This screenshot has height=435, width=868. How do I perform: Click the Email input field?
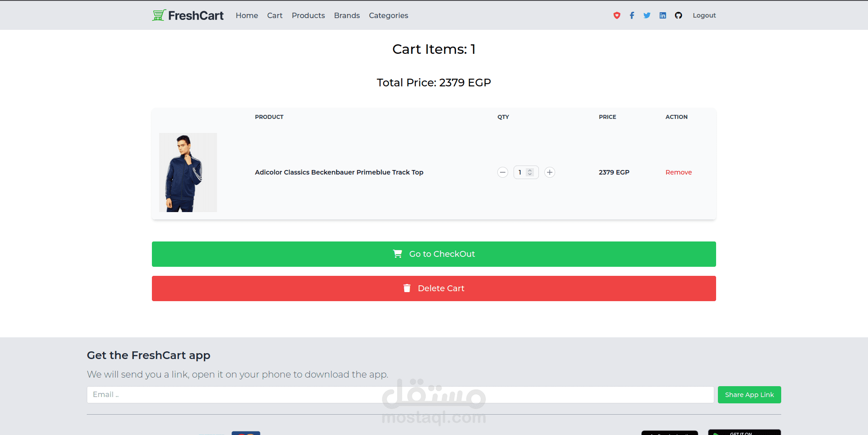(x=401, y=395)
